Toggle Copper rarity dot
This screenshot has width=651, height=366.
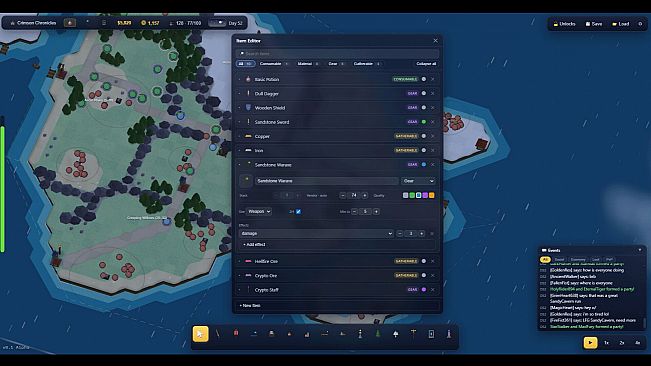(423, 136)
